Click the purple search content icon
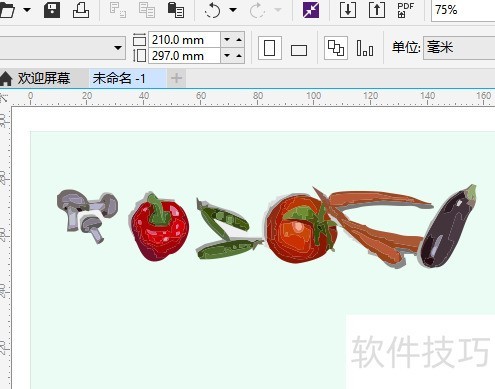Screen dimensions: 495x389 (x=311, y=10)
